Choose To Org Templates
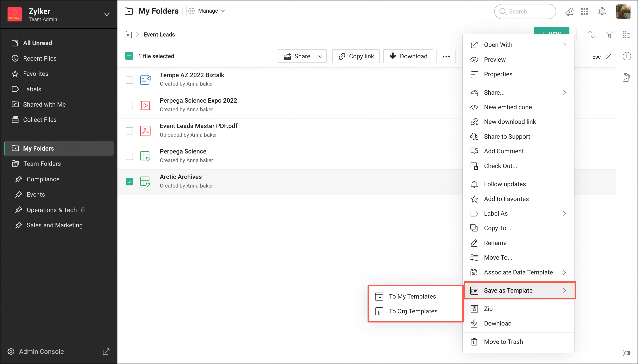638x364 pixels. tap(413, 311)
